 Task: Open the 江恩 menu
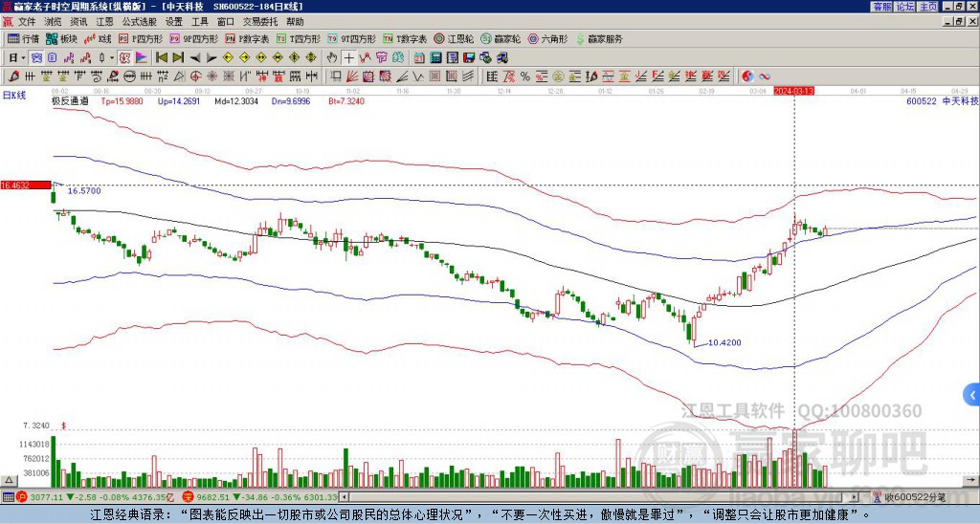click(104, 22)
